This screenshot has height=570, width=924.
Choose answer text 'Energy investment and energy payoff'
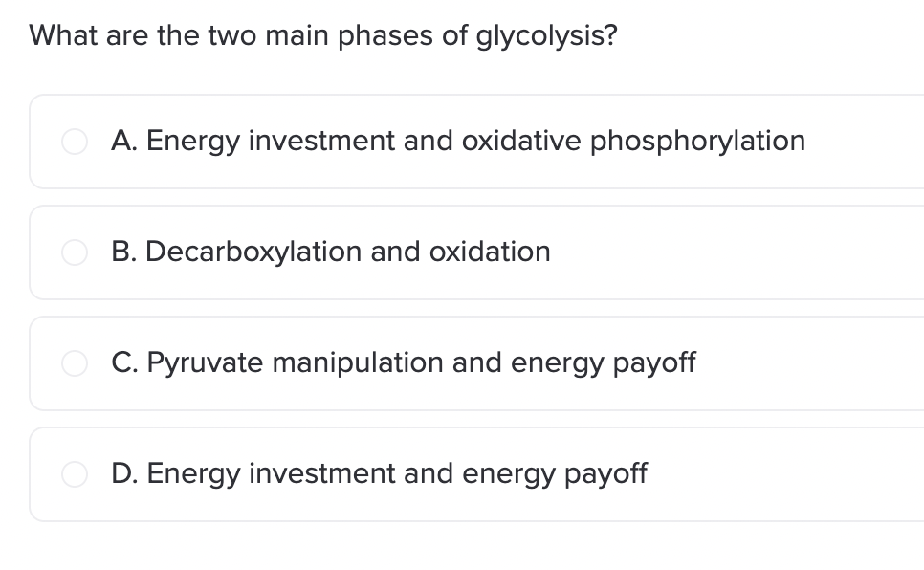coord(397,474)
